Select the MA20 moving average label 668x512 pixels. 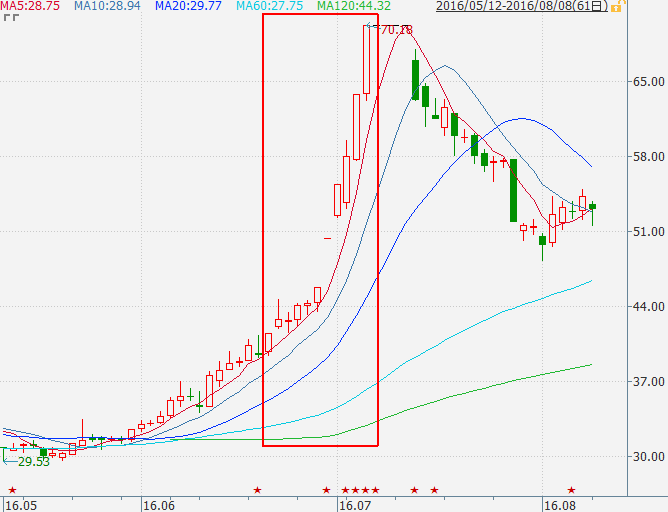click(x=188, y=6)
